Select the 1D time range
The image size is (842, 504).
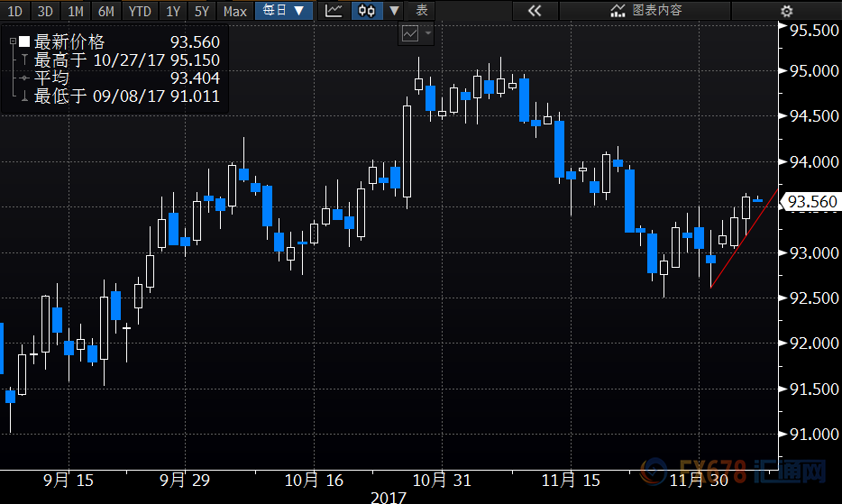[x=15, y=11]
